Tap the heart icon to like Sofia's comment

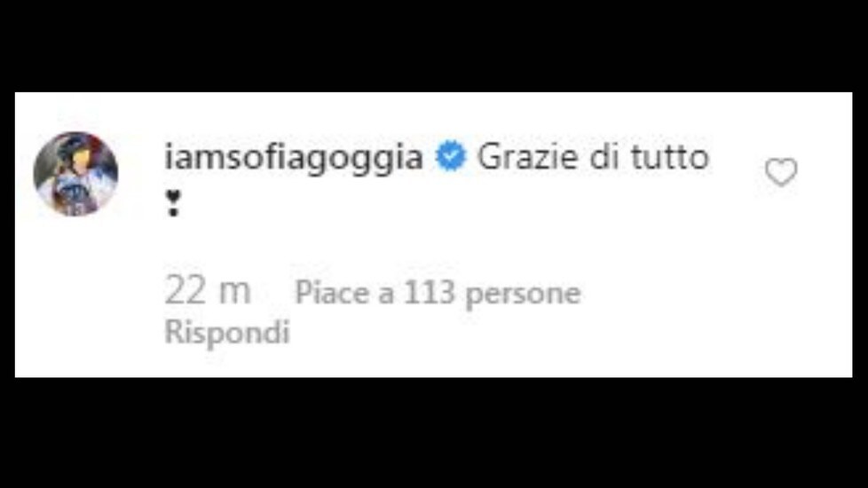[x=781, y=172]
